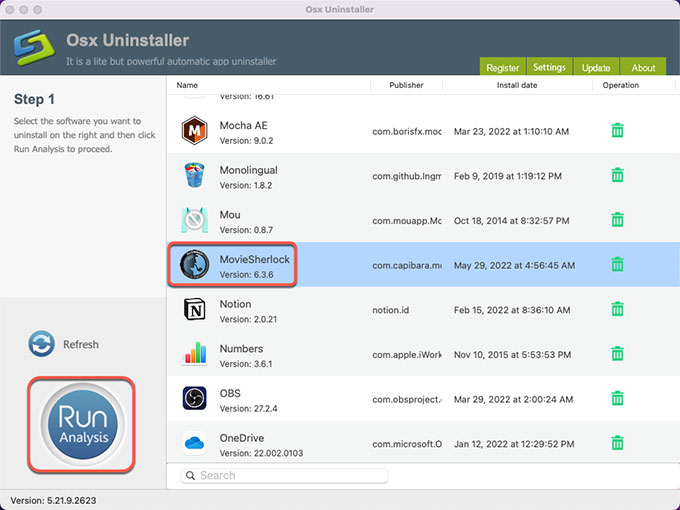The image size is (680, 510).
Task: Click publisher notion.id cell
Action: click(390, 310)
